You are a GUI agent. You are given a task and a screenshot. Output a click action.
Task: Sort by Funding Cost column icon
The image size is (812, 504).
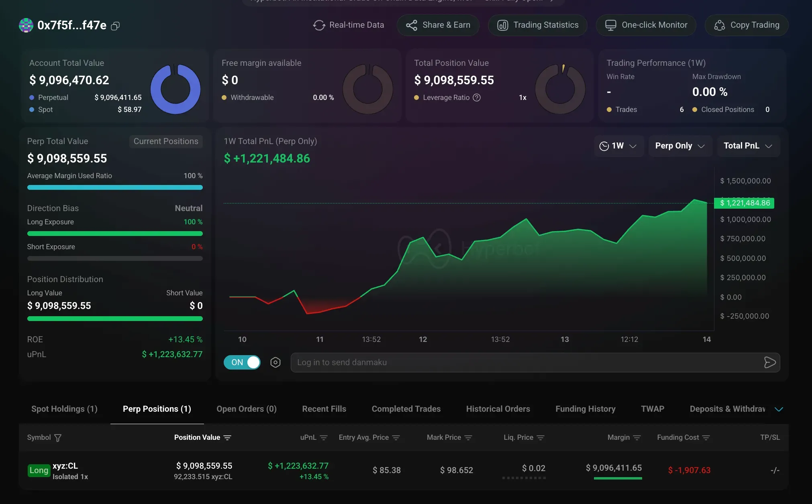[x=706, y=438]
